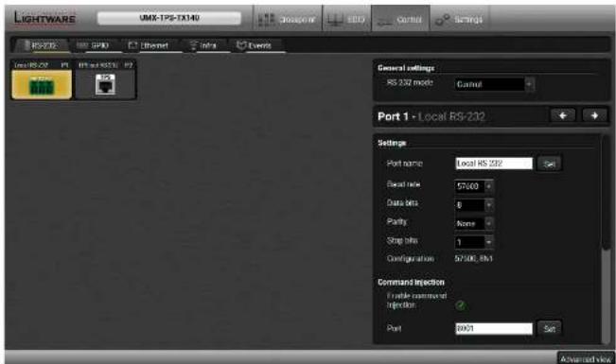Viewport: 616px width, 364px height.
Task: Click the Lightware logo
Action: 44,18
